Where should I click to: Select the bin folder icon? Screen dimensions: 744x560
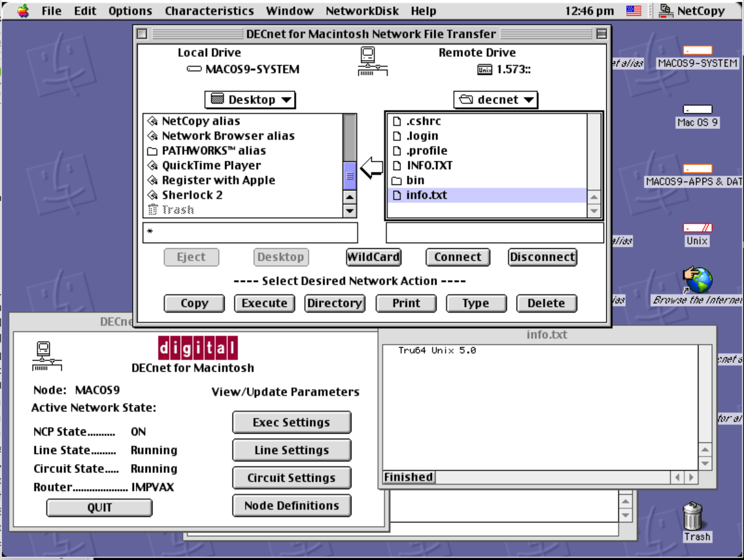(397, 181)
